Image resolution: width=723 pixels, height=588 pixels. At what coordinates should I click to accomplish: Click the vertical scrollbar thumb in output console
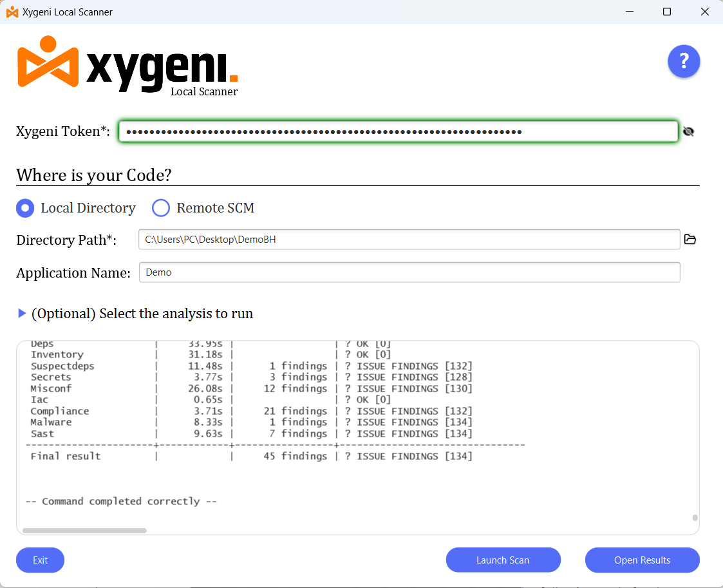pyautogui.click(x=695, y=517)
